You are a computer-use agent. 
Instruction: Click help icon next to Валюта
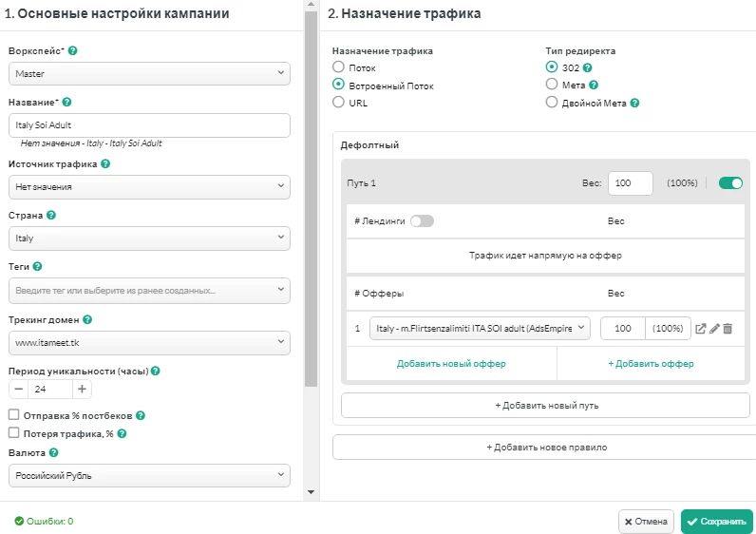[53, 452]
